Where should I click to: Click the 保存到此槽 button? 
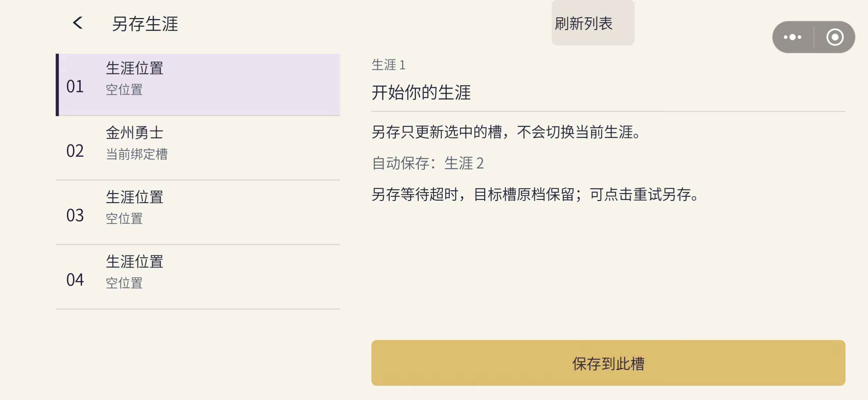[608, 363]
